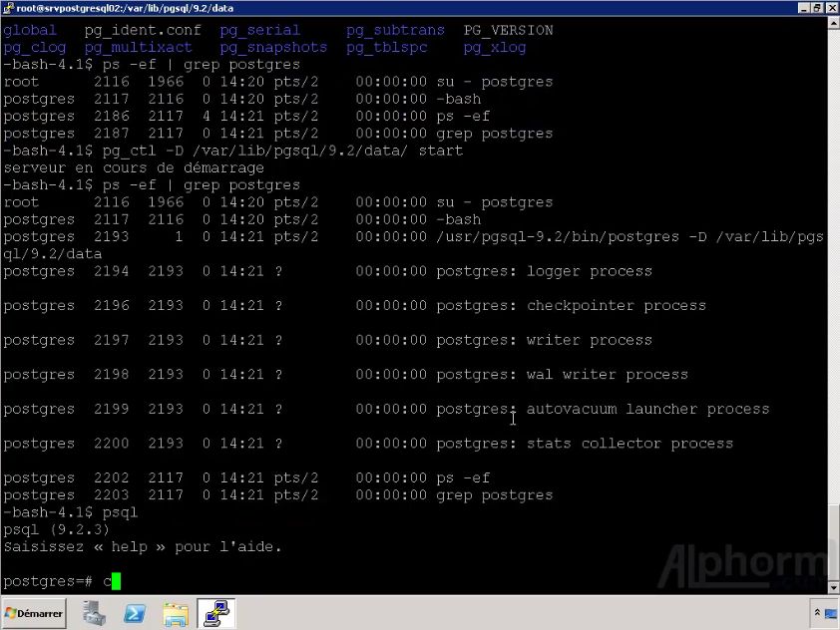Viewport: 840px width, 630px height.
Task: Click PID 2200 of the stats collector row
Action: 112,444
